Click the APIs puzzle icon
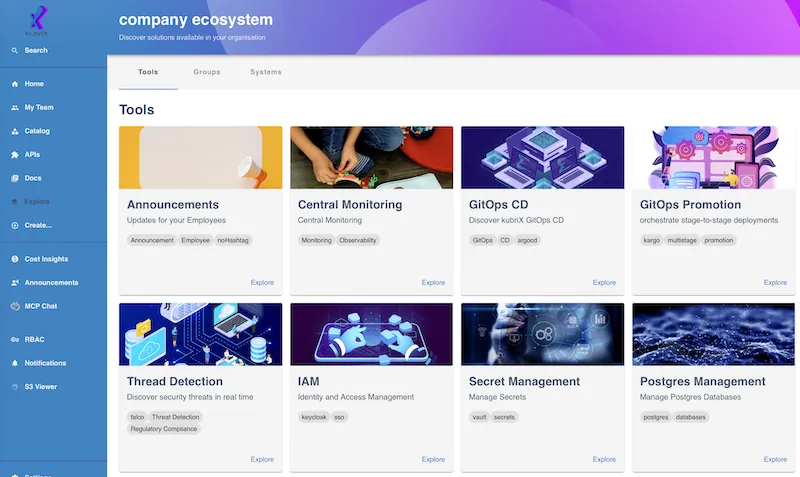The height and width of the screenshot is (477, 800). coord(14,154)
